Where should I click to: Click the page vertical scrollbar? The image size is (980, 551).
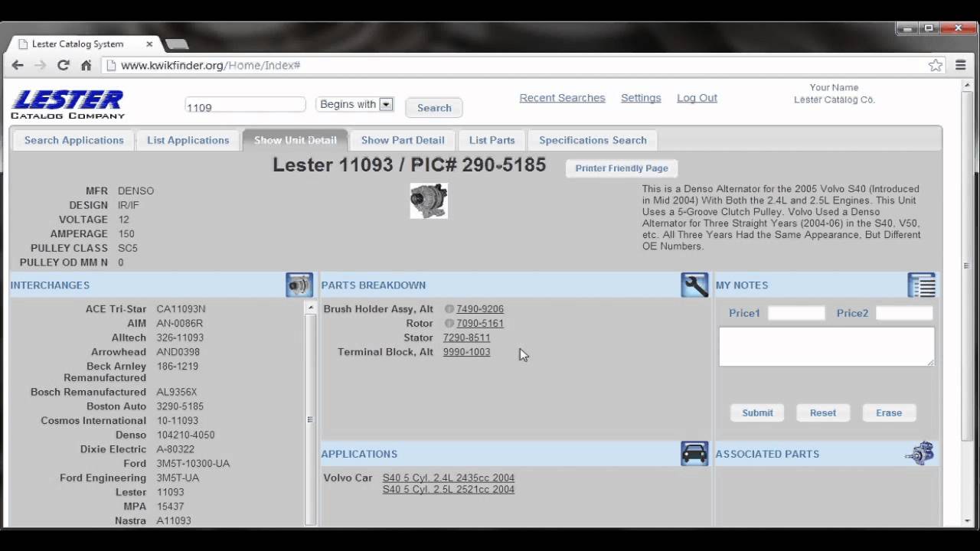click(x=965, y=266)
